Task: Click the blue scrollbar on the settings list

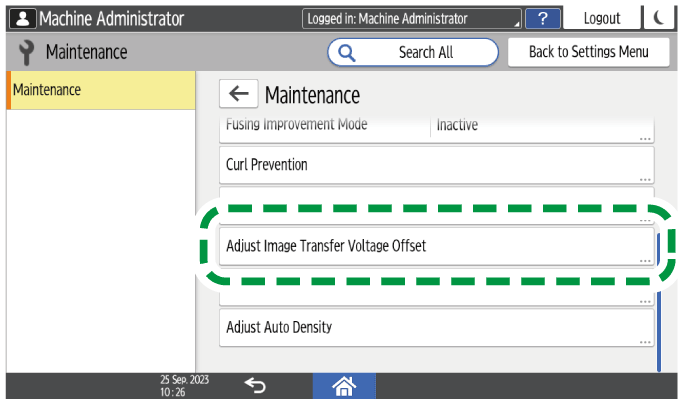Action: click(658, 300)
